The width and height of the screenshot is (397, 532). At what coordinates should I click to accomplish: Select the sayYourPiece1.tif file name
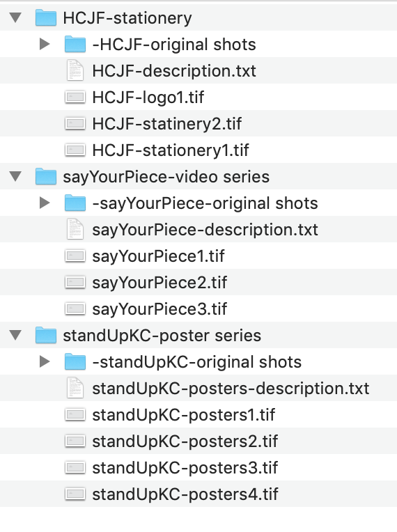click(158, 256)
